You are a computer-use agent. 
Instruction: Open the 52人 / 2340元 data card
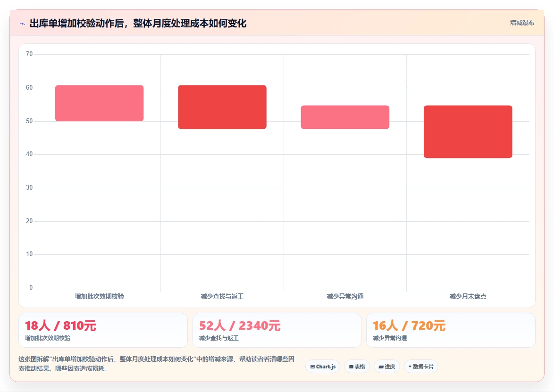point(277,330)
